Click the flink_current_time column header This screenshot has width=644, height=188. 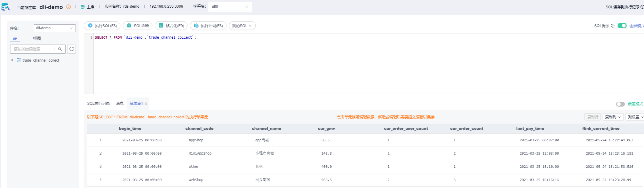[x=601, y=128]
